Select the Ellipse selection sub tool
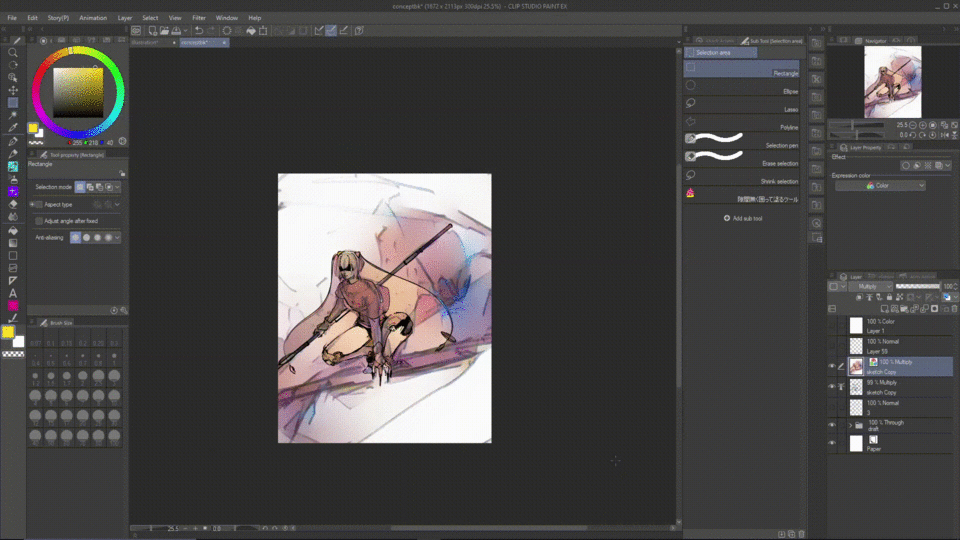Screen dimensions: 960x540 741,86
